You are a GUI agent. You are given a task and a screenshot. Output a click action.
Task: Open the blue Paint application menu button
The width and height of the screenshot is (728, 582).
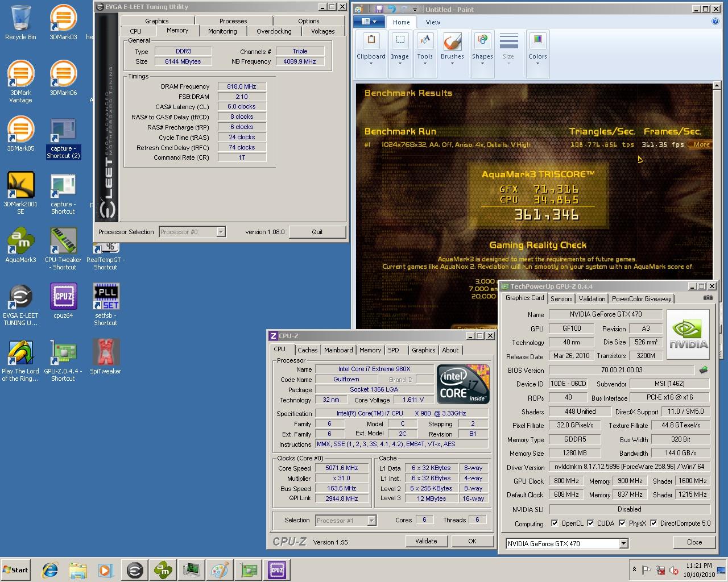[x=369, y=22]
